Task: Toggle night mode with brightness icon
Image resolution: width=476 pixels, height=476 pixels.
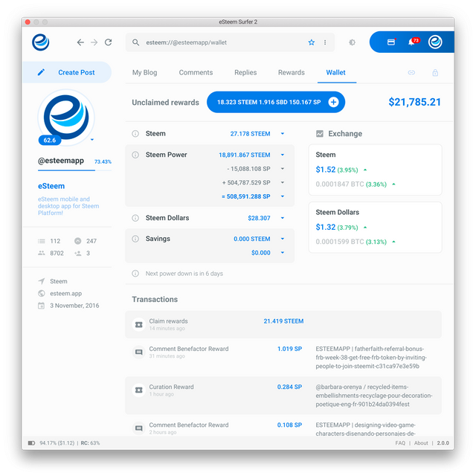Action: [x=352, y=42]
